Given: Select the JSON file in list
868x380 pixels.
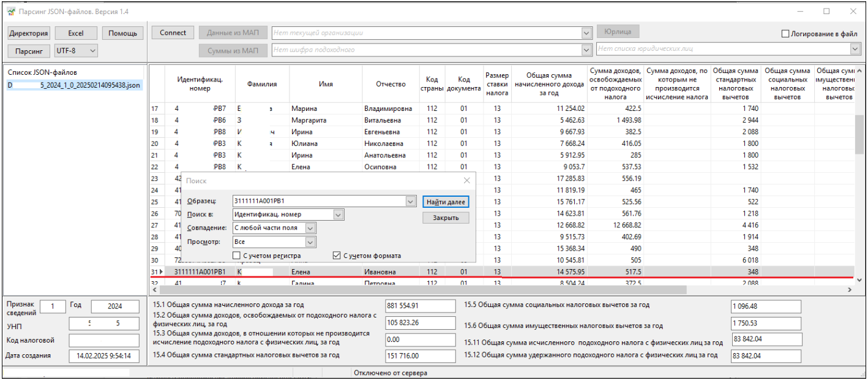Looking at the screenshot, I should tap(73, 85).
